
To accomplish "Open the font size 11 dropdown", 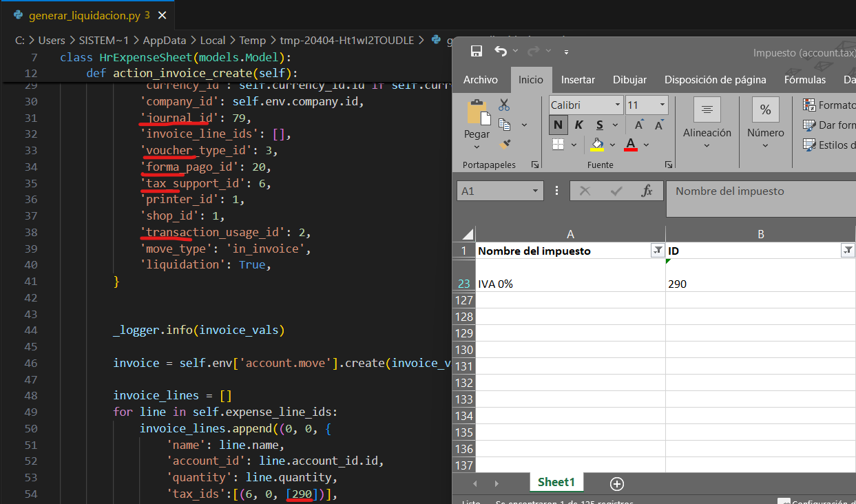I will click(646, 105).
